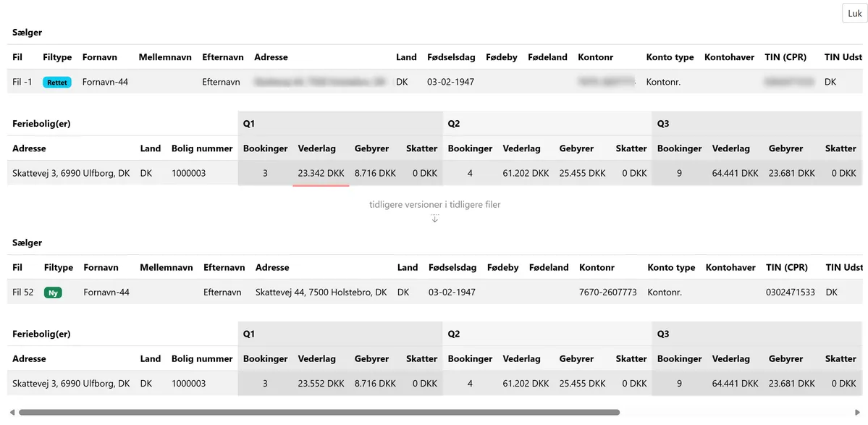The height and width of the screenshot is (425, 868).
Task: Click the green Ny file type badge
Action: pyautogui.click(x=53, y=293)
